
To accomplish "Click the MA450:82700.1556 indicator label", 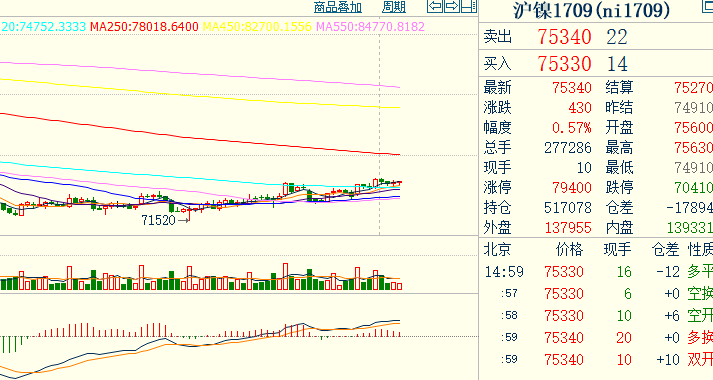I will 257,27.
